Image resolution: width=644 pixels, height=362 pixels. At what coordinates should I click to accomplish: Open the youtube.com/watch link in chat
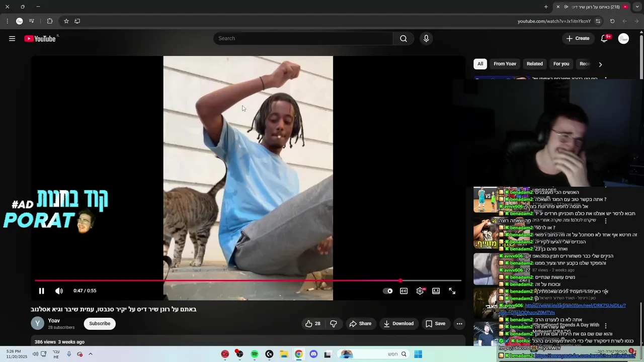point(585,355)
